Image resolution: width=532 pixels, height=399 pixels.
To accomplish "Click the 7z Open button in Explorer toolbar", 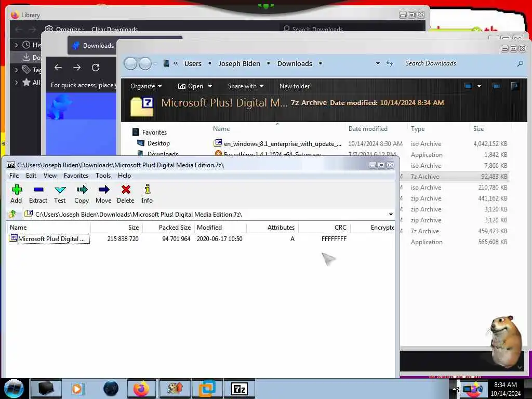I will (191, 86).
